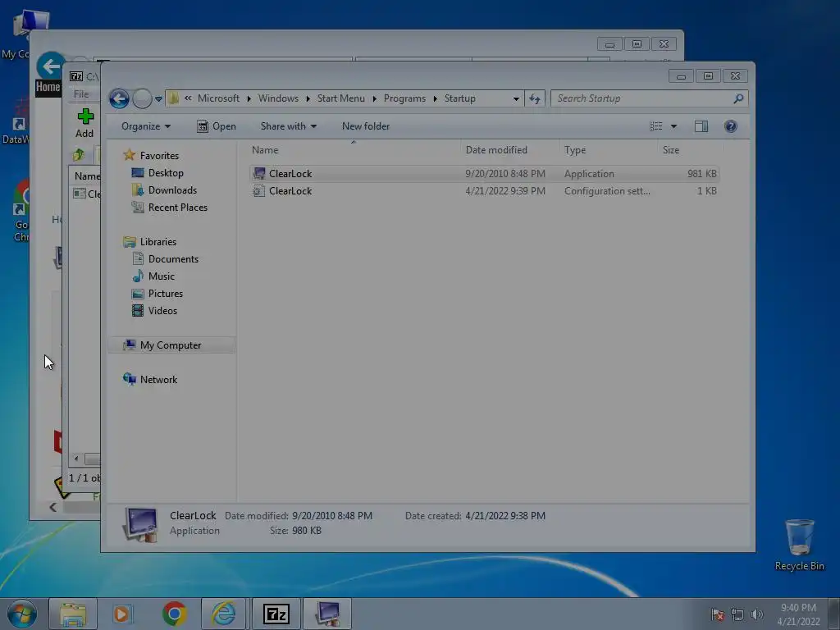840x630 pixels.
Task: Expand arrow after Windows breadcrumb
Action: 308,98
